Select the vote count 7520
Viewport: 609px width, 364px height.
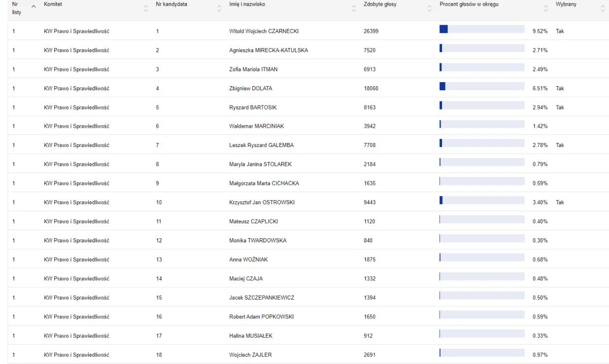(370, 50)
